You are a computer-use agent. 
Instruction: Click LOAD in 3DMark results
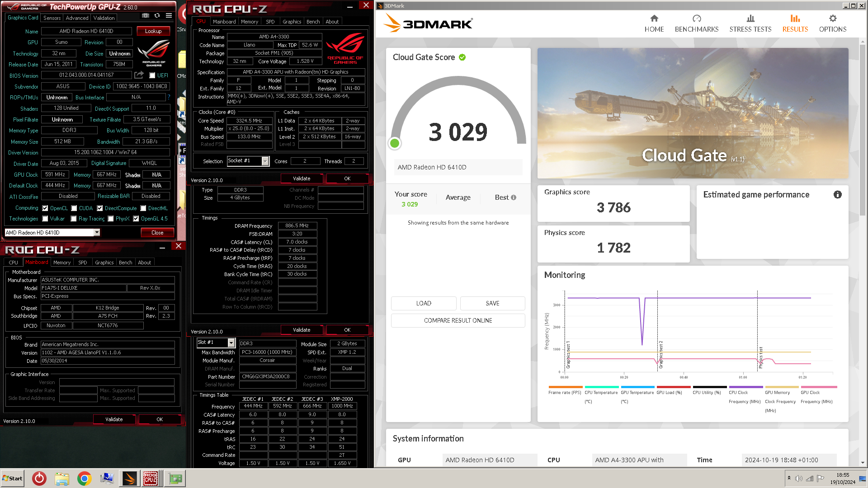pyautogui.click(x=424, y=303)
